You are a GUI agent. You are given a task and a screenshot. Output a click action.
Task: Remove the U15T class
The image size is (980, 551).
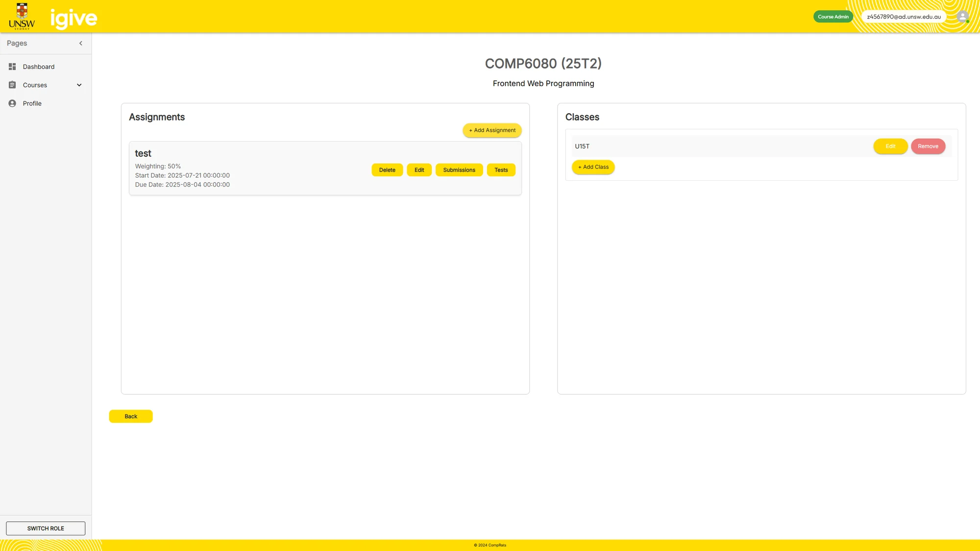click(x=928, y=146)
